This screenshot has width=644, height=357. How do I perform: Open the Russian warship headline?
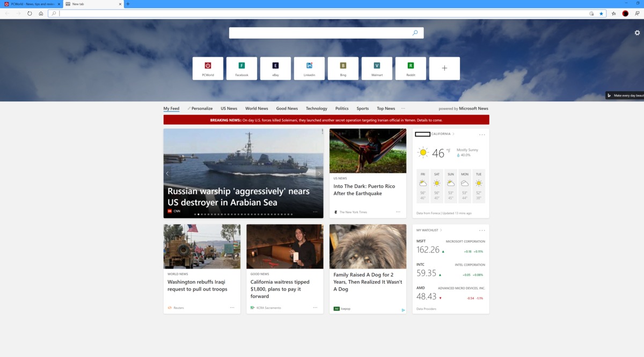238,197
